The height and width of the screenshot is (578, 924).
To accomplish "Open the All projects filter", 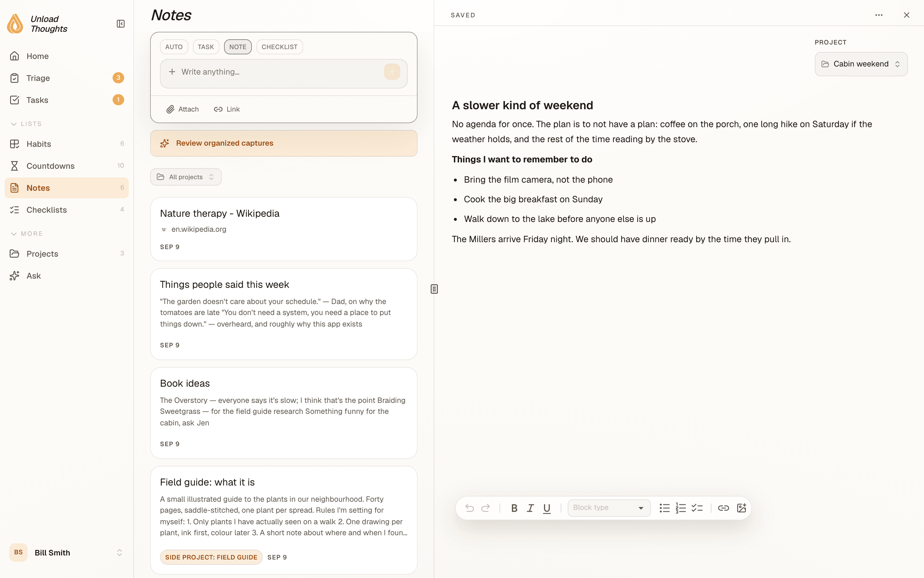I will [186, 177].
